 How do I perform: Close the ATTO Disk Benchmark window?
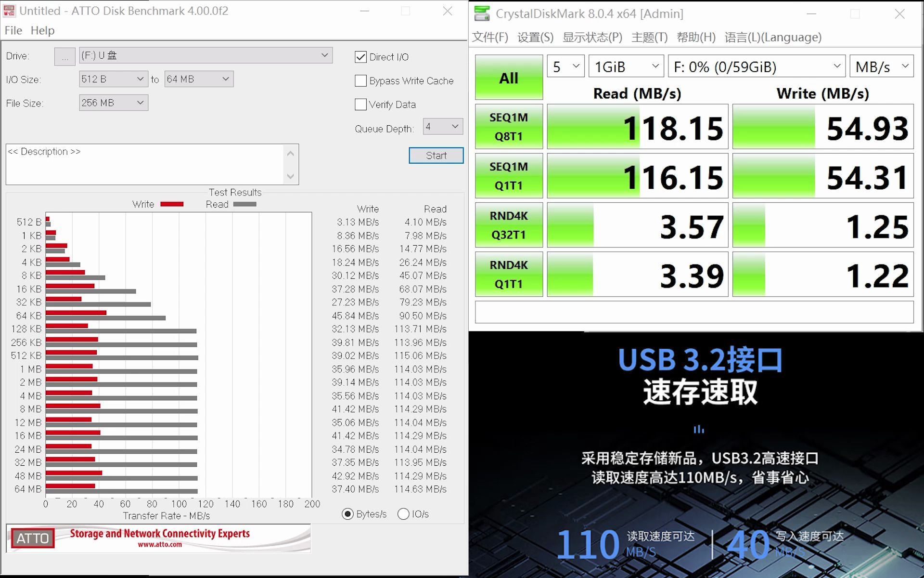pyautogui.click(x=448, y=11)
